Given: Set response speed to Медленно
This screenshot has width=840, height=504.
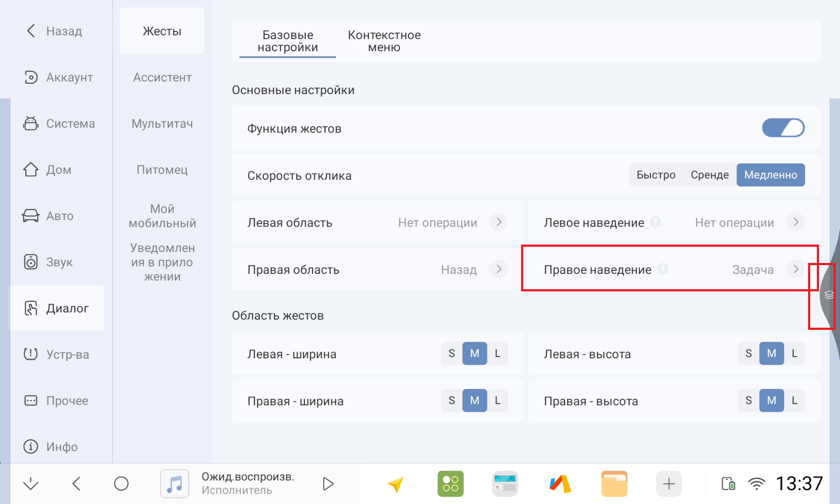Looking at the screenshot, I should click(x=771, y=175).
